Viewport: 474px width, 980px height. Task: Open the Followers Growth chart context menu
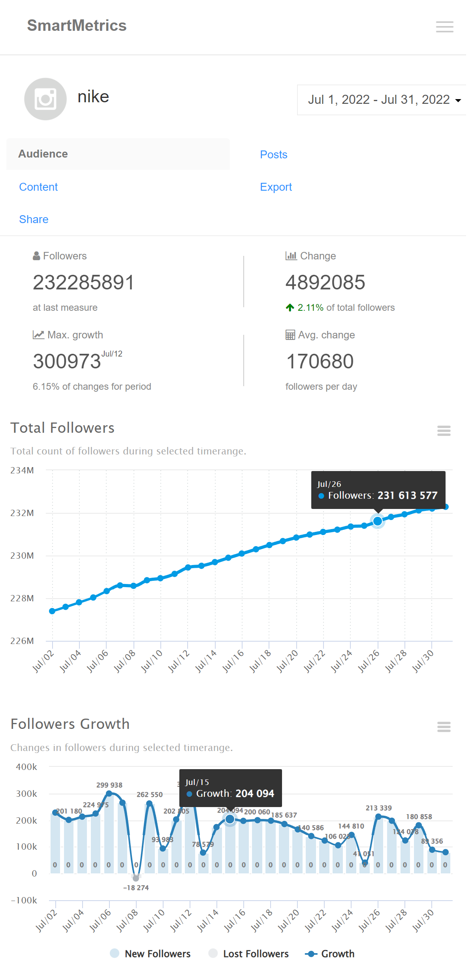[444, 727]
